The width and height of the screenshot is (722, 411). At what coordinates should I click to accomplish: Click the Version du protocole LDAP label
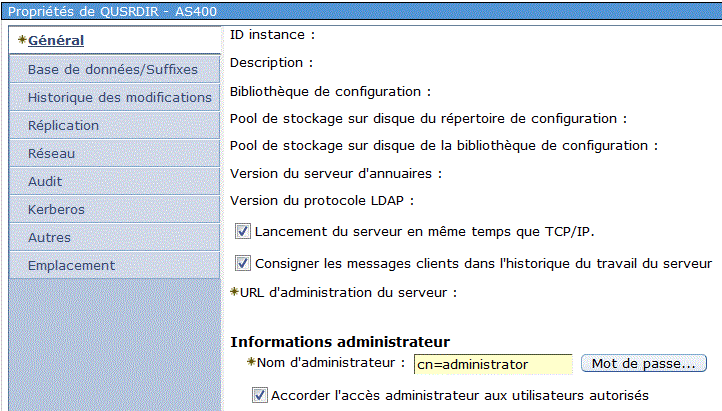point(322,201)
